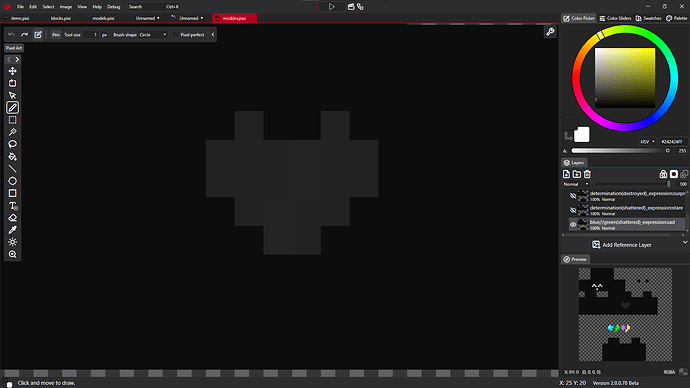
Task: Open the Normal blend mode dropdown
Action: click(x=576, y=184)
